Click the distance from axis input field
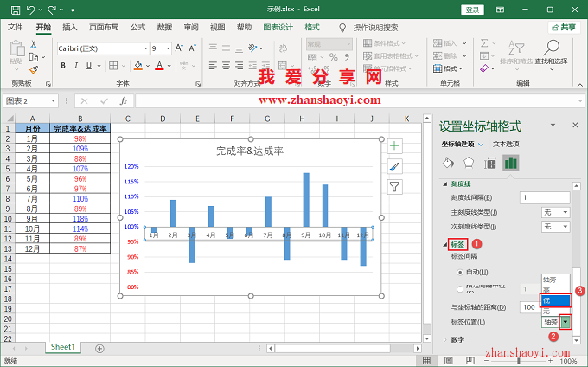 pyautogui.click(x=530, y=307)
